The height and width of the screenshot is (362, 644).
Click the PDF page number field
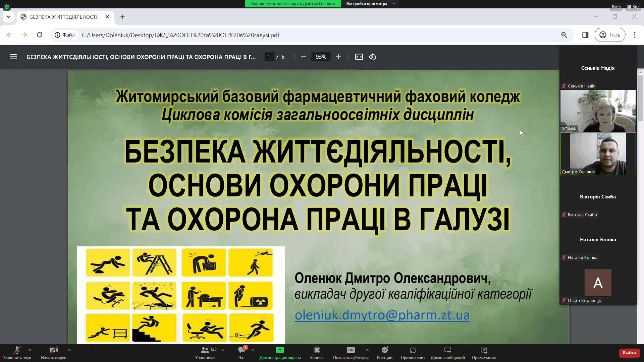coord(269,57)
